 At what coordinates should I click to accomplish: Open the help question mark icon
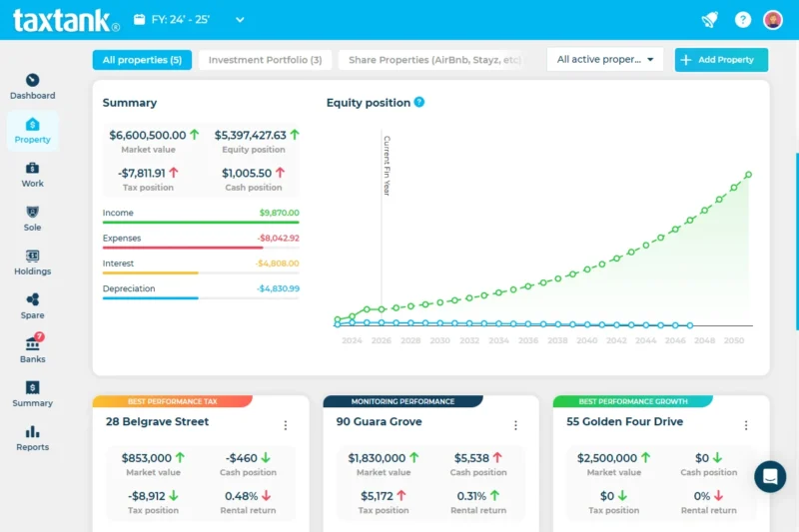(x=742, y=20)
